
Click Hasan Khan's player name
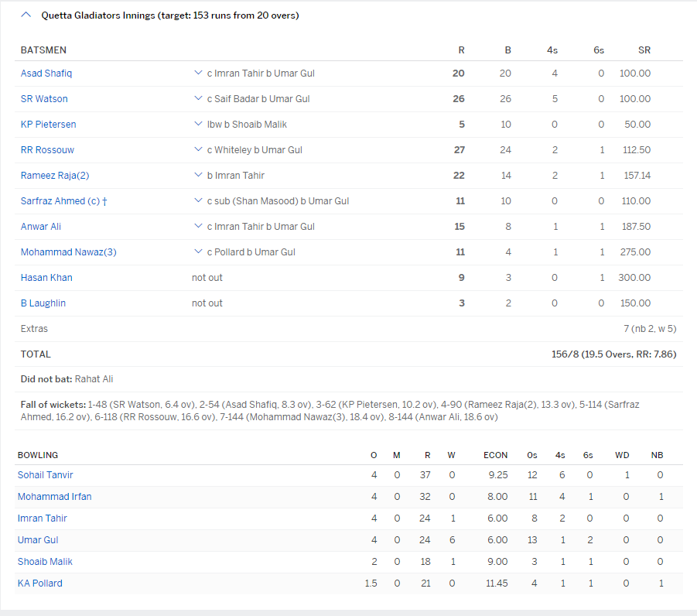point(46,278)
